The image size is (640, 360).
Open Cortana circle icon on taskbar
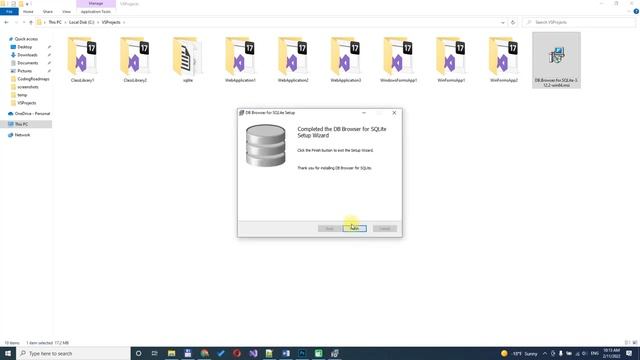tap(138, 353)
